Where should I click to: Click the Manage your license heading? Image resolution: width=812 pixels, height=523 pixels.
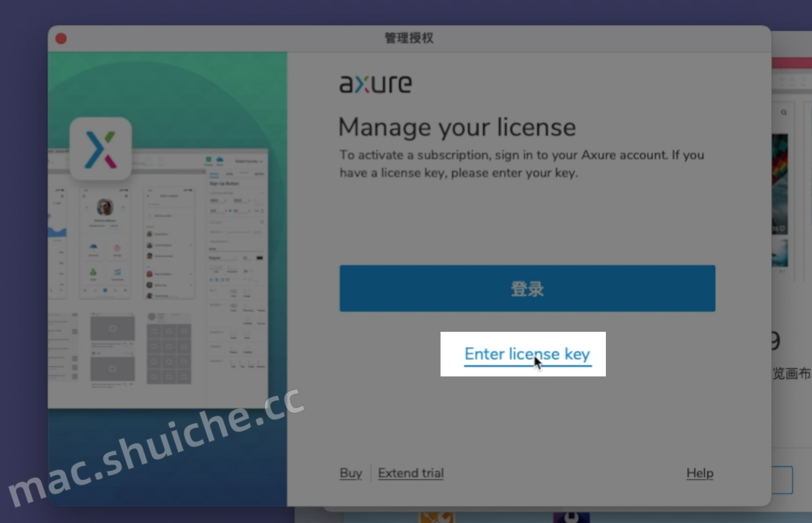(457, 128)
